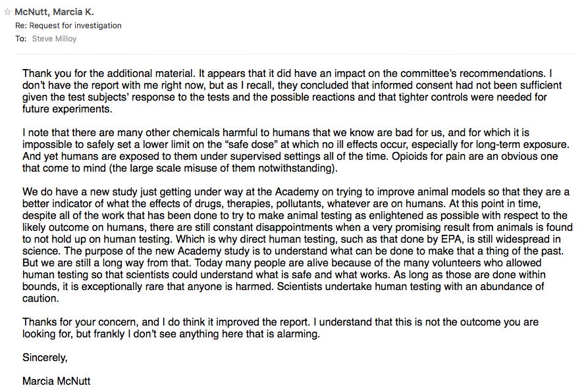Click sender name McNutt, Marcia K.
Screen dimensions: 588x392
point(54,12)
